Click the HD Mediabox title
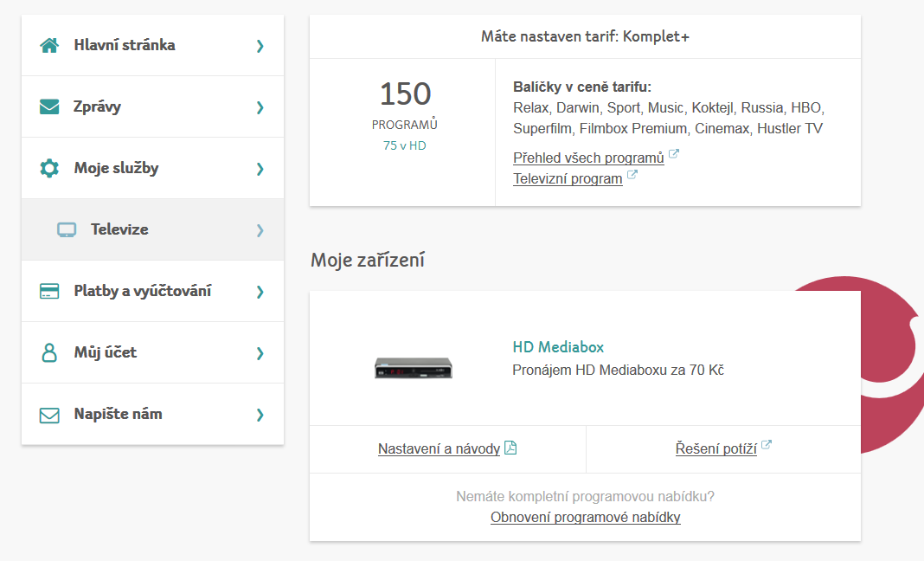Screen dimensions: 924x561 [558, 347]
